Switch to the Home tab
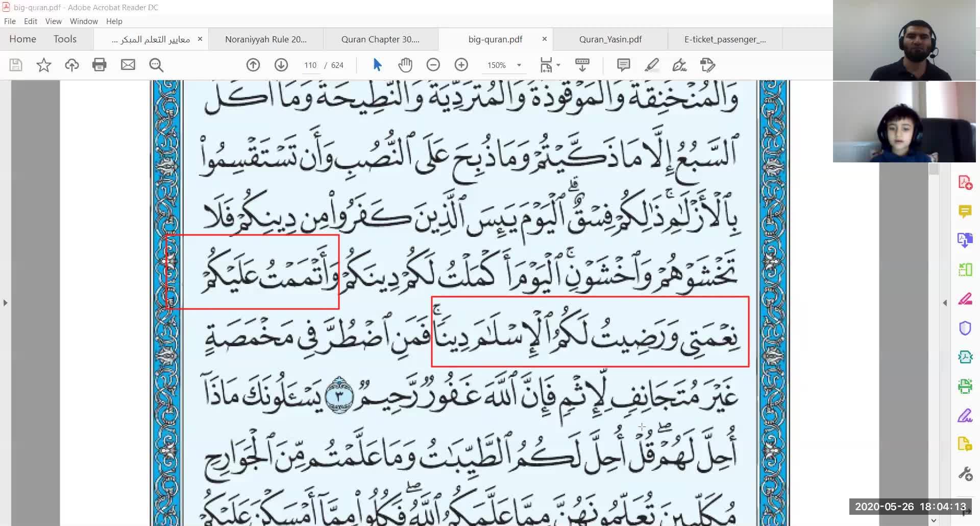The width and height of the screenshot is (980, 526). click(22, 39)
